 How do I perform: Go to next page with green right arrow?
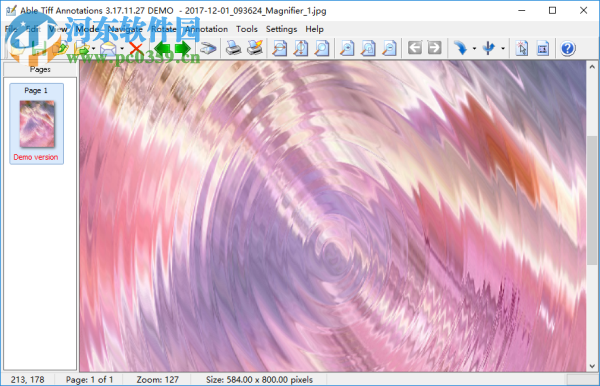pos(183,49)
